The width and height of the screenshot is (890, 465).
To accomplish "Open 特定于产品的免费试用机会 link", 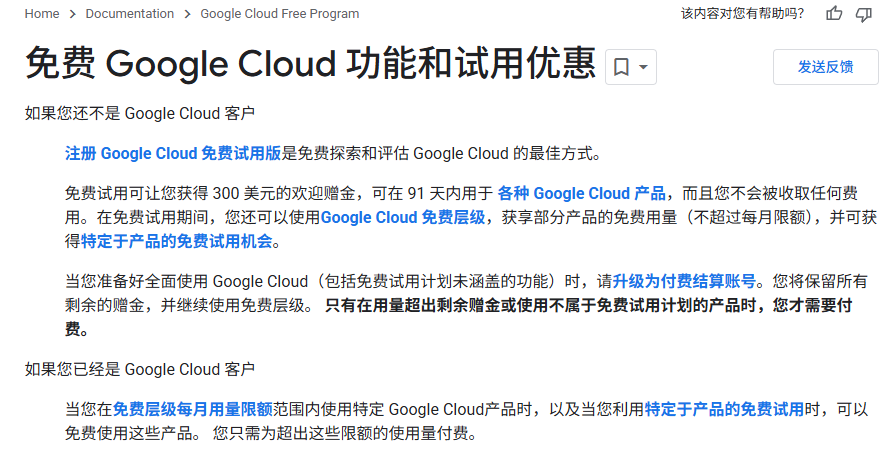I will [x=177, y=241].
